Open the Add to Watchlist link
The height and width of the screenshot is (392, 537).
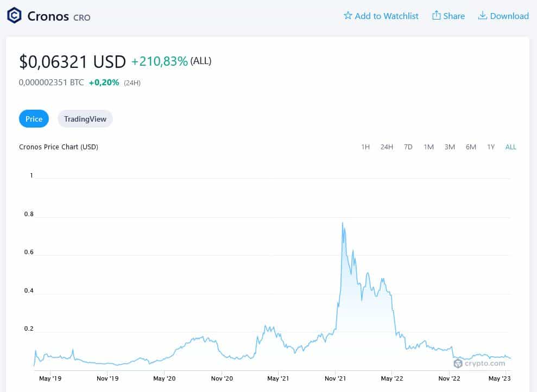click(x=381, y=16)
